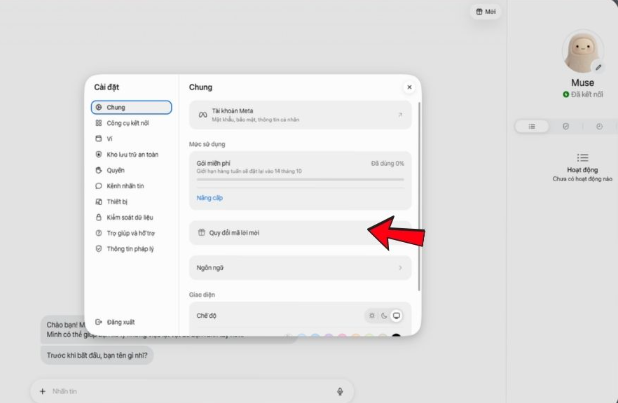The width and height of the screenshot is (618, 403).
Task: Click the 'Chưa có hoạt động nào' text
Action: 583,179
